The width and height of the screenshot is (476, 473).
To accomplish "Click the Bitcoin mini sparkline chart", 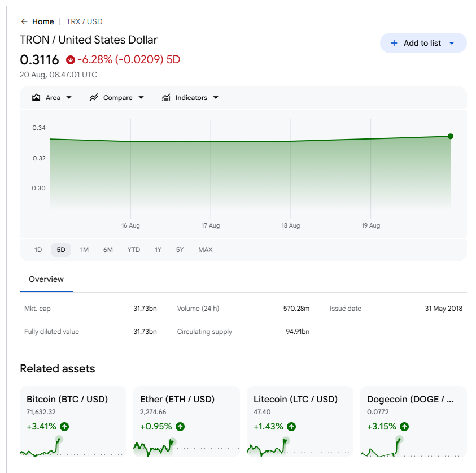I will [x=72, y=446].
